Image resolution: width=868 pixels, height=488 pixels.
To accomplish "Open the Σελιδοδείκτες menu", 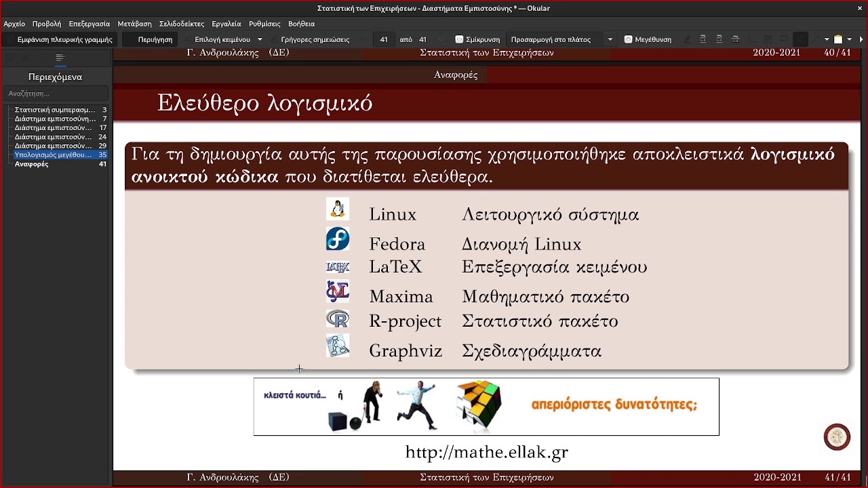I will click(x=182, y=24).
